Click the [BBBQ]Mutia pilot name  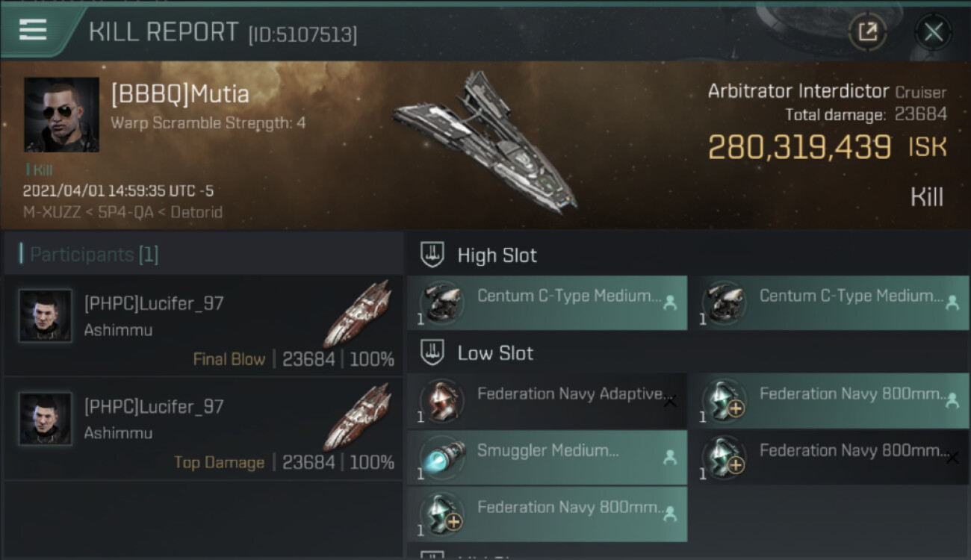point(180,95)
